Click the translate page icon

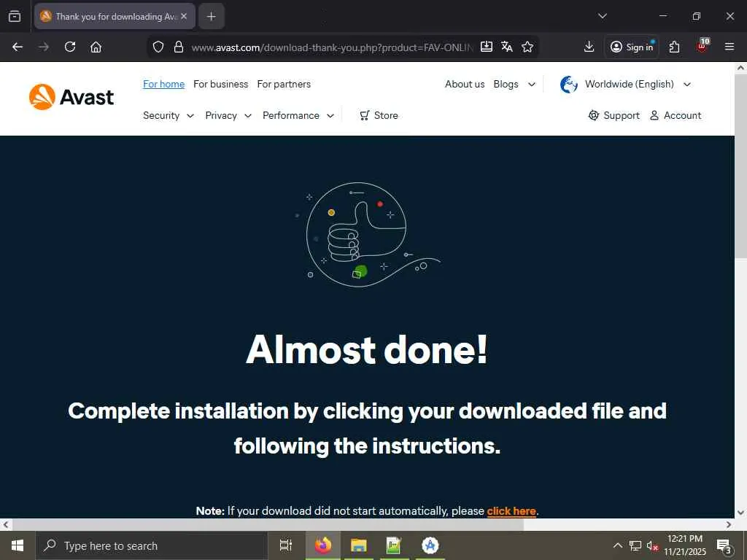pyautogui.click(x=507, y=47)
